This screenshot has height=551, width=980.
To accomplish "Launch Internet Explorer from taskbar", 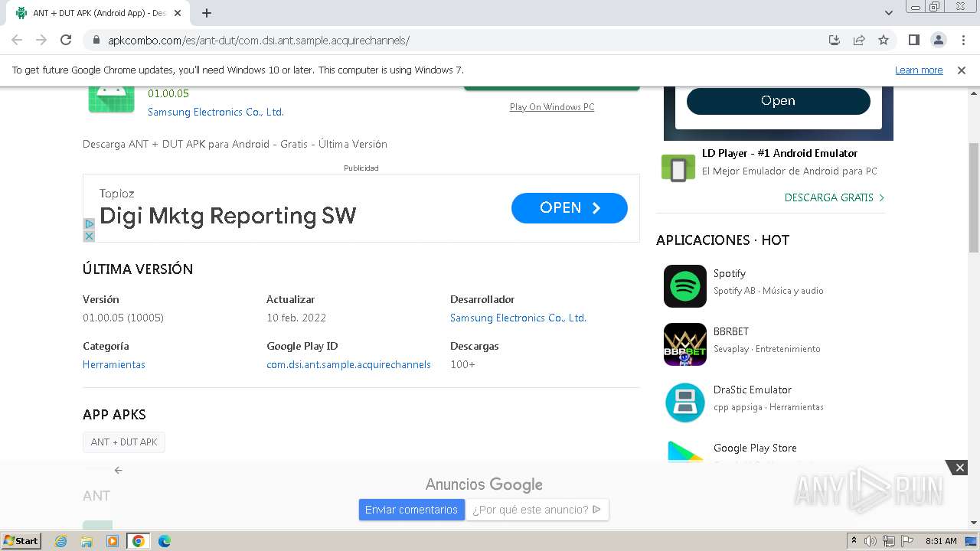I will coord(61,541).
